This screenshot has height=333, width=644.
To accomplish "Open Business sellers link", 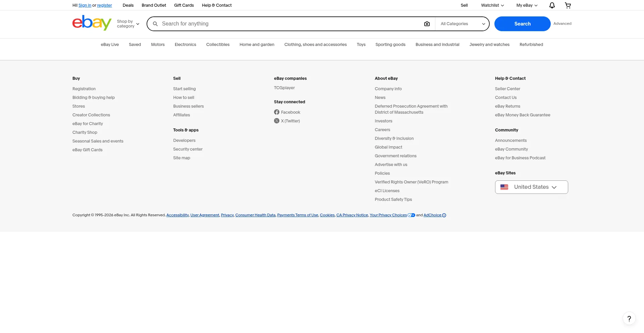I will coord(189,106).
